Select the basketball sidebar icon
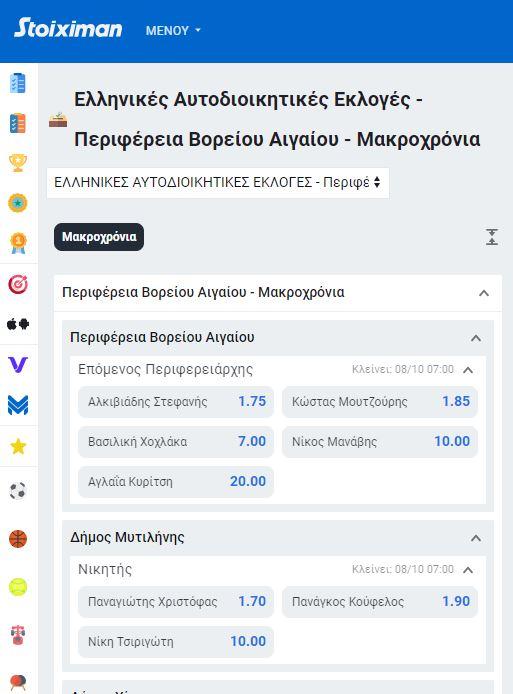 pyautogui.click(x=18, y=539)
